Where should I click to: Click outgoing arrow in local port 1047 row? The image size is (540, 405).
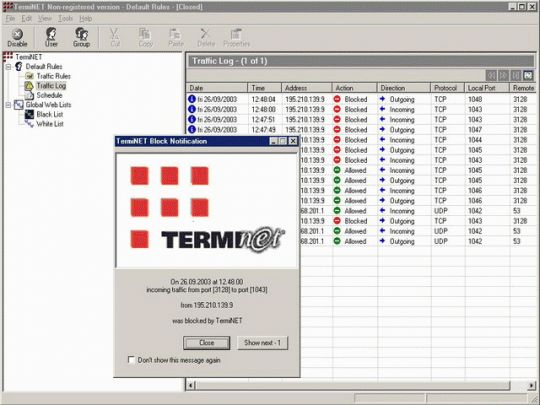pos(382,129)
